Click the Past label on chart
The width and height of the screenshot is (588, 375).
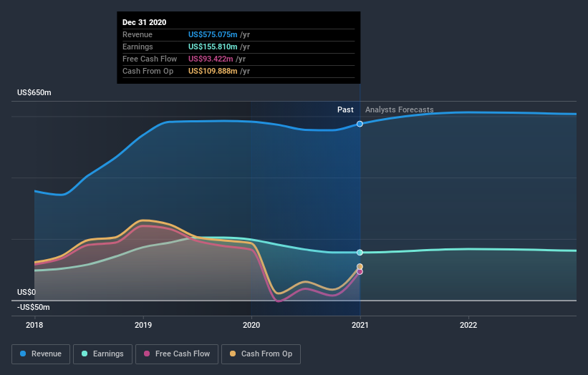(345, 109)
